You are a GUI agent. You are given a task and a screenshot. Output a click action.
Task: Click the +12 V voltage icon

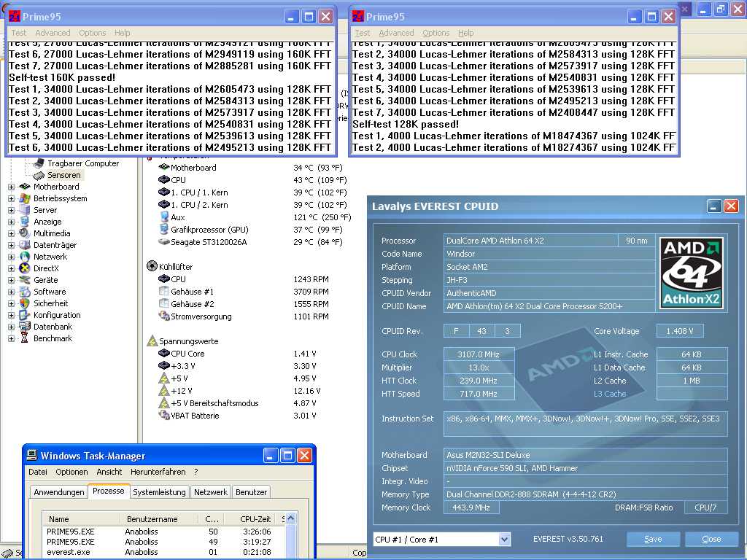[x=164, y=391]
